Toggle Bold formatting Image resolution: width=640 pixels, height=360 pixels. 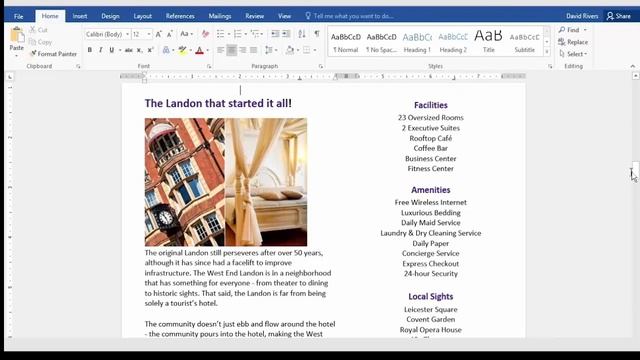(89, 50)
